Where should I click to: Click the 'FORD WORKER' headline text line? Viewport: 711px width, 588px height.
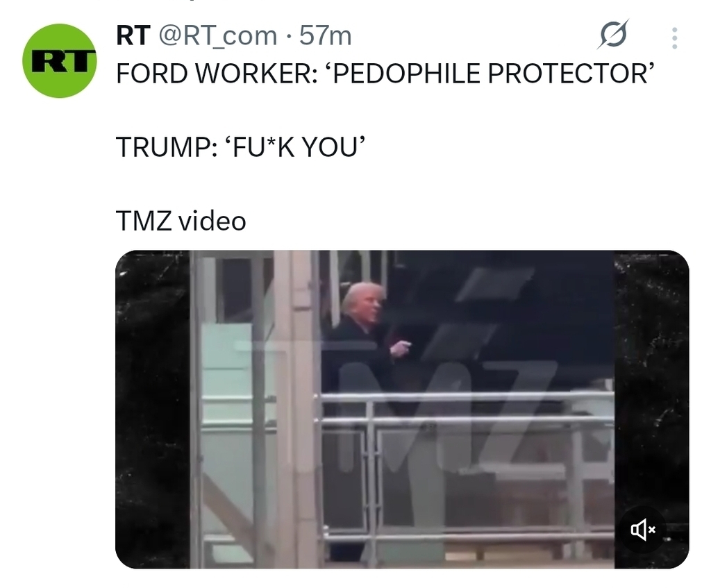[x=385, y=73]
